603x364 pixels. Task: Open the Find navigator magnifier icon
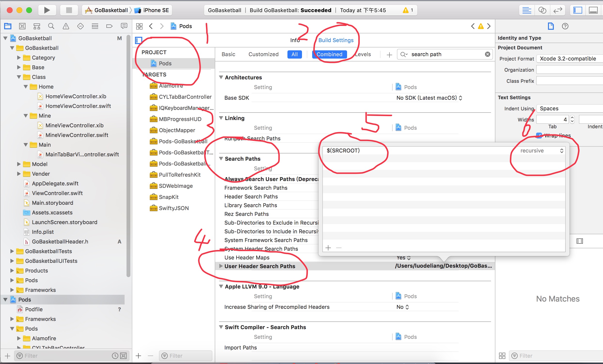click(x=51, y=26)
